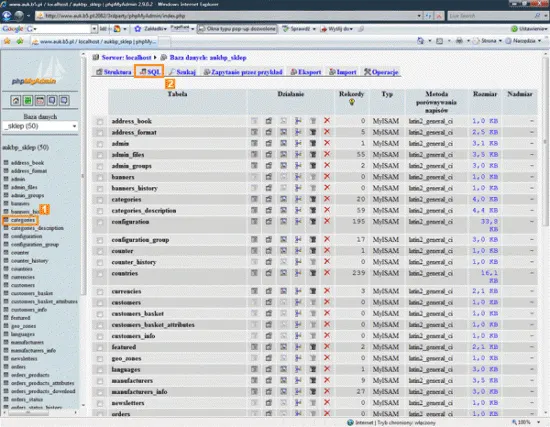Image resolution: width=550 pixels, height=427 pixels.
Task: Click the Home icon in phpMyAdmin sidebar
Action: click(15, 101)
